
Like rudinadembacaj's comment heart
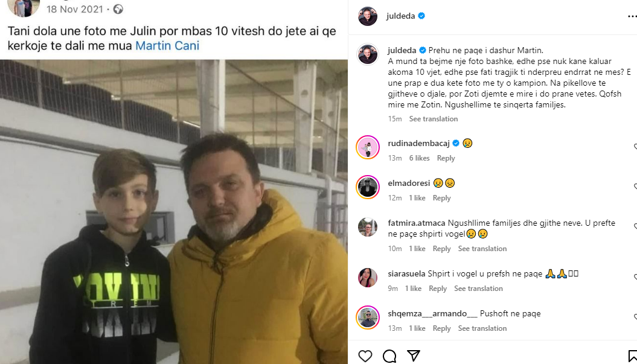pyautogui.click(x=635, y=147)
